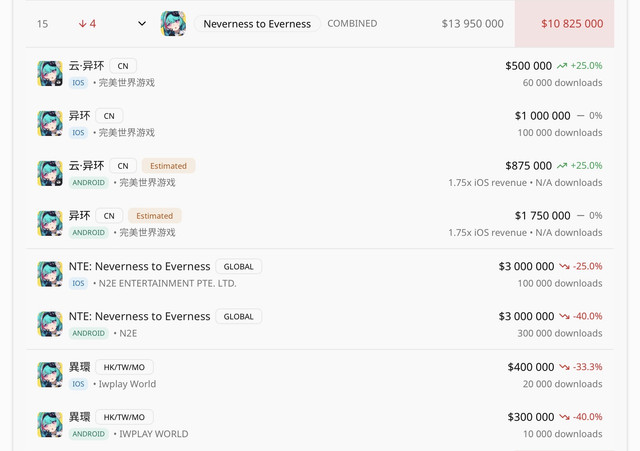Open the 異環 iOS app icon by Iwplay World
This screenshot has height=451, width=640.
[x=50, y=375]
